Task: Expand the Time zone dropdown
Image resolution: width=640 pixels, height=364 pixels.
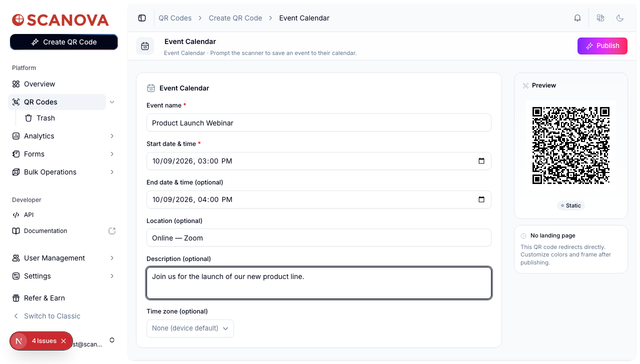Action: pyautogui.click(x=190, y=328)
